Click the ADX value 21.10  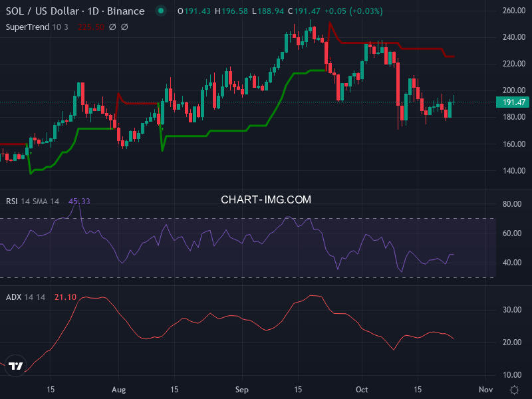[x=65, y=297]
